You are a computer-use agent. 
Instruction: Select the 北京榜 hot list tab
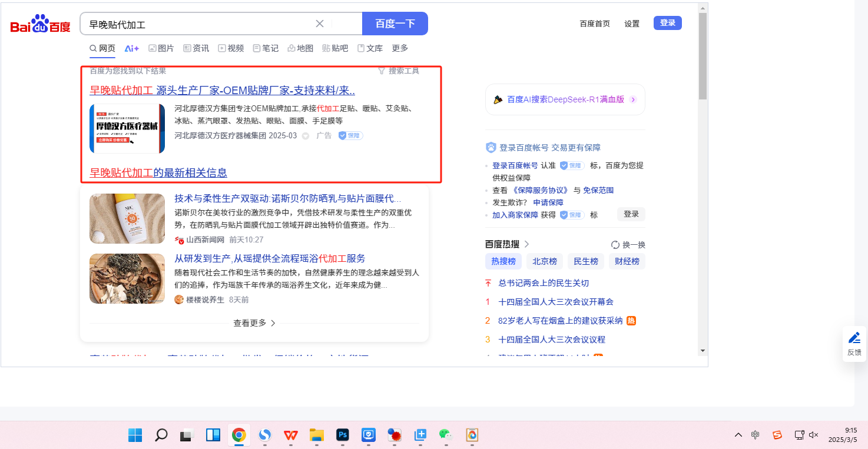(545, 261)
